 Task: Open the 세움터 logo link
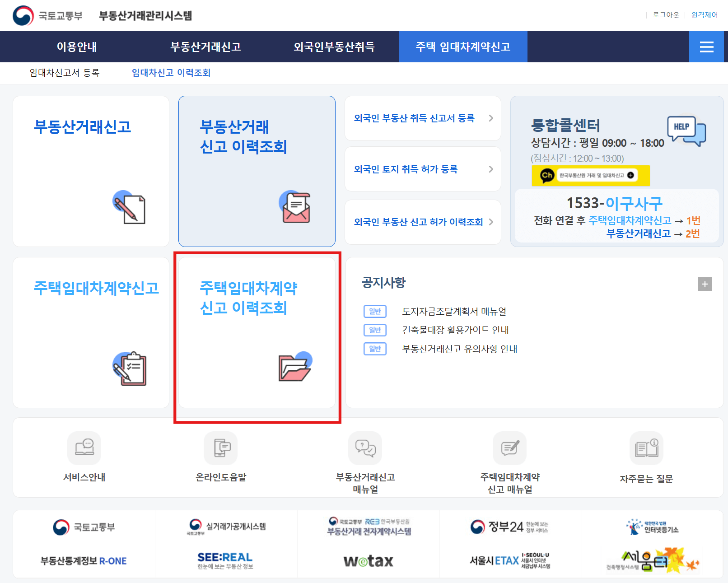coord(653,561)
